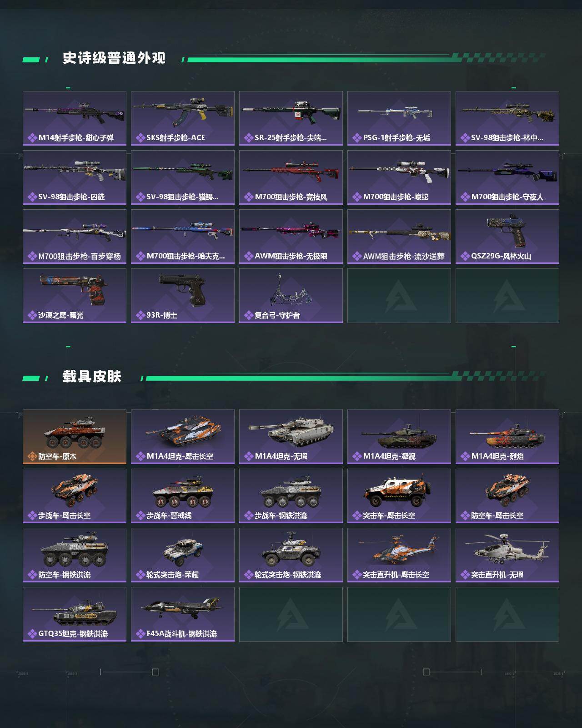Pick the M700狙击步枪-守夜人 rifle skin
582x728 pixels.
507,177
